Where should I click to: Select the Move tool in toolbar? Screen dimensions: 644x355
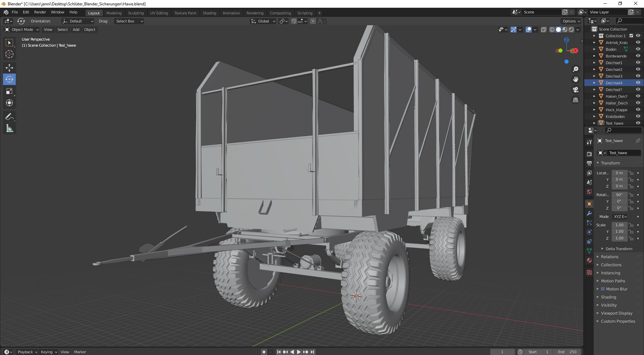tap(9, 68)
